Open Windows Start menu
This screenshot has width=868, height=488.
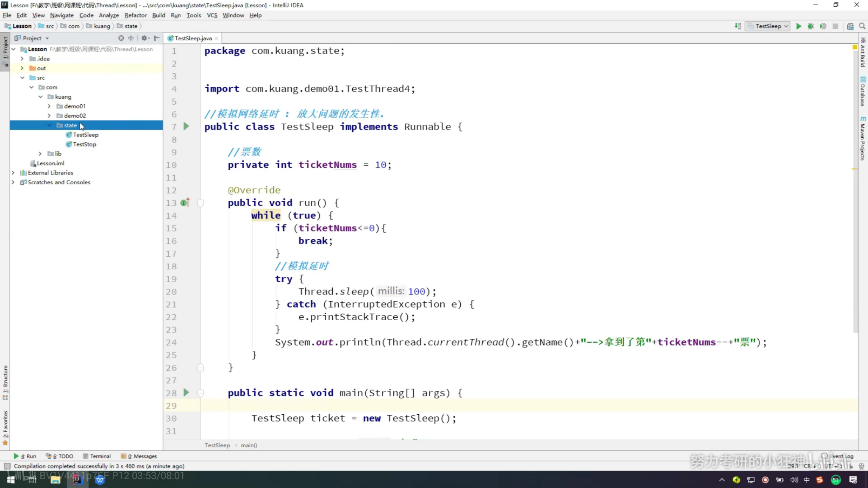click(11, 480)
